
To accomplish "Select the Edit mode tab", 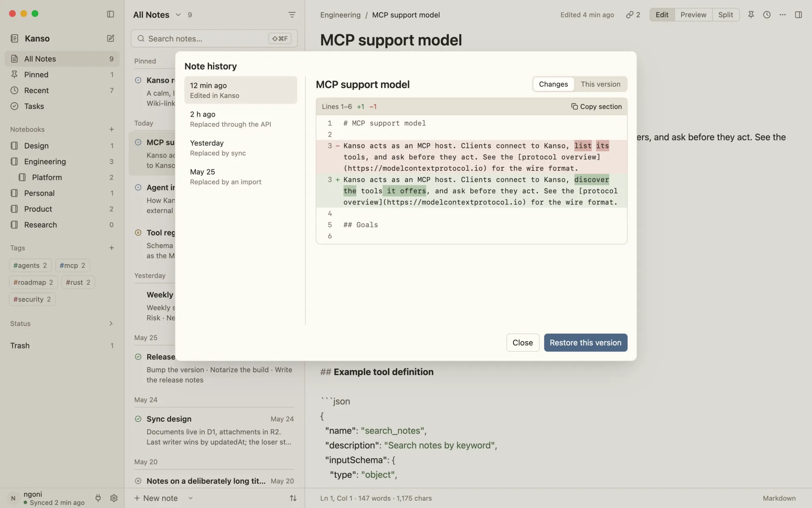I will point(662,15).
